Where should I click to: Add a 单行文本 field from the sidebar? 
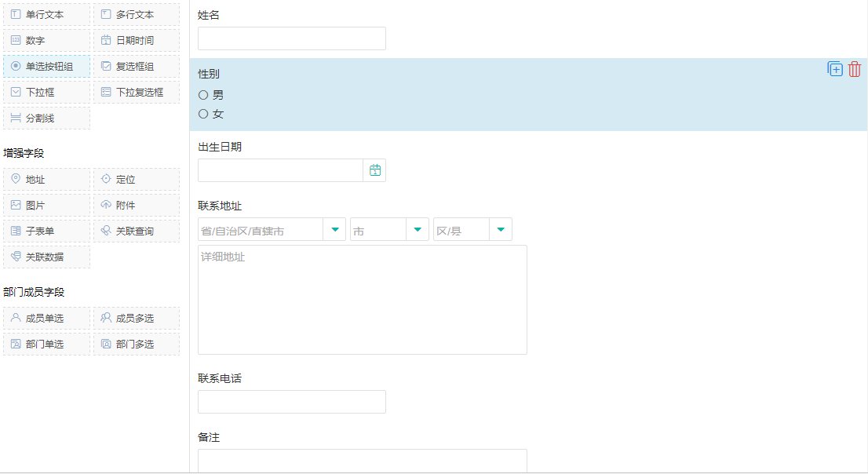[46, 14]
